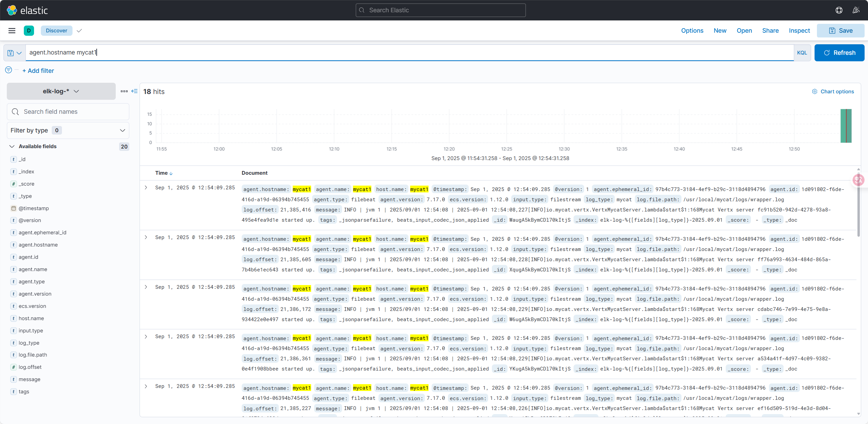The height and width of the screenshot is (424, 868).
Task: Click the Refresh button
Action: click(839, 53)
